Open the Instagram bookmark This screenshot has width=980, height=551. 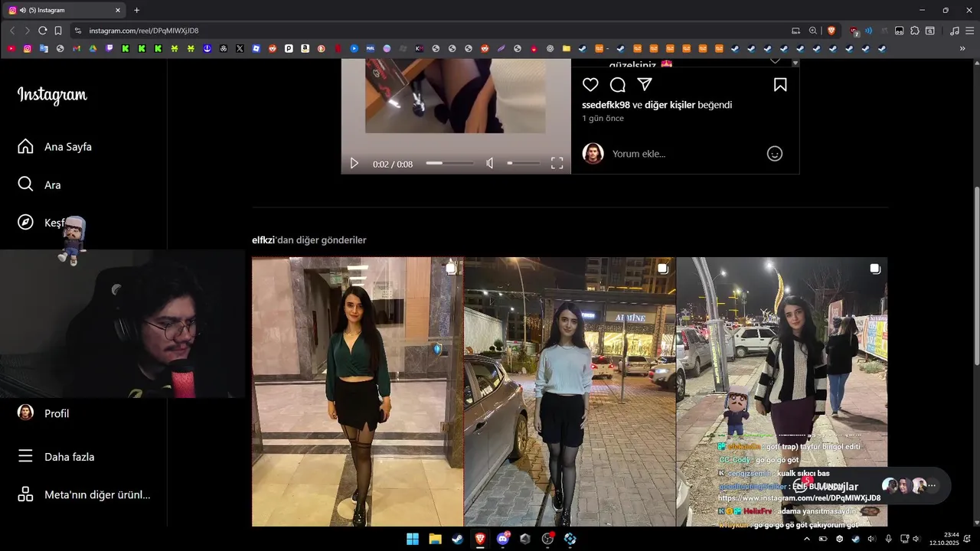pyautogui.click(x=28, y=48)
